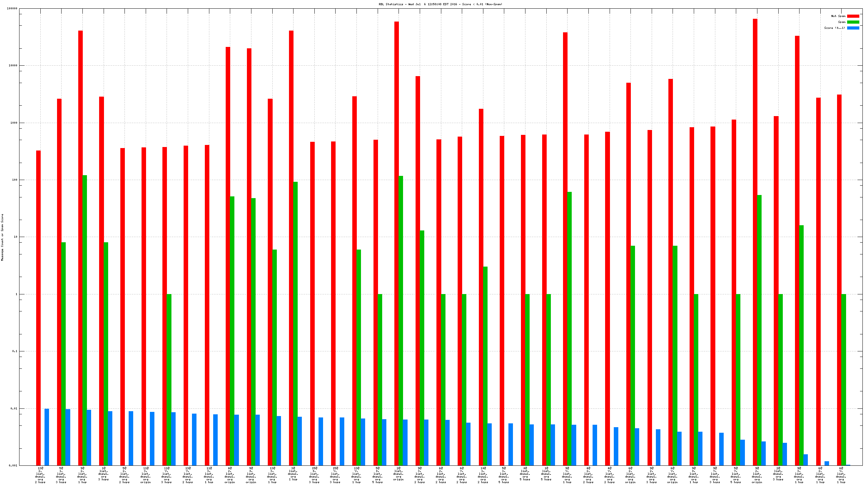The height and width of the screenshot is (488, 868).
Task: Click the blue Score (0..1) legend swatch
Action: pyautogui.click(x=853, y=28)
